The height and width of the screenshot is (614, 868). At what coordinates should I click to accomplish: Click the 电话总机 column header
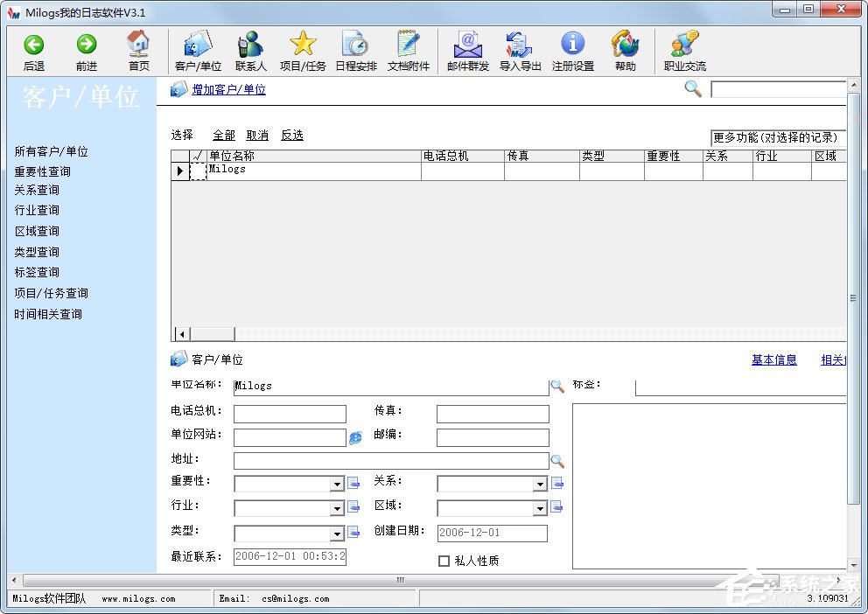(462, 156)
